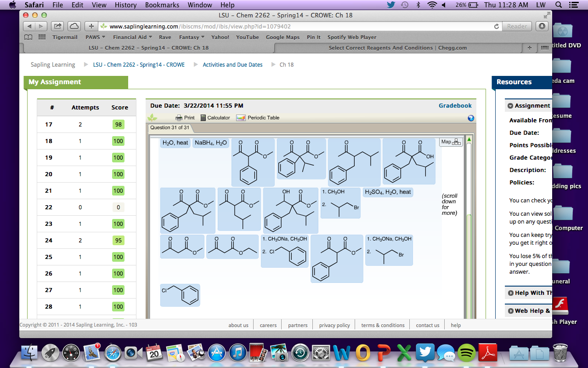The height and width of the screenshot is (368, 588).
Task: Open Fantasy bookmarks dropdown
Action: coord(192,37)
